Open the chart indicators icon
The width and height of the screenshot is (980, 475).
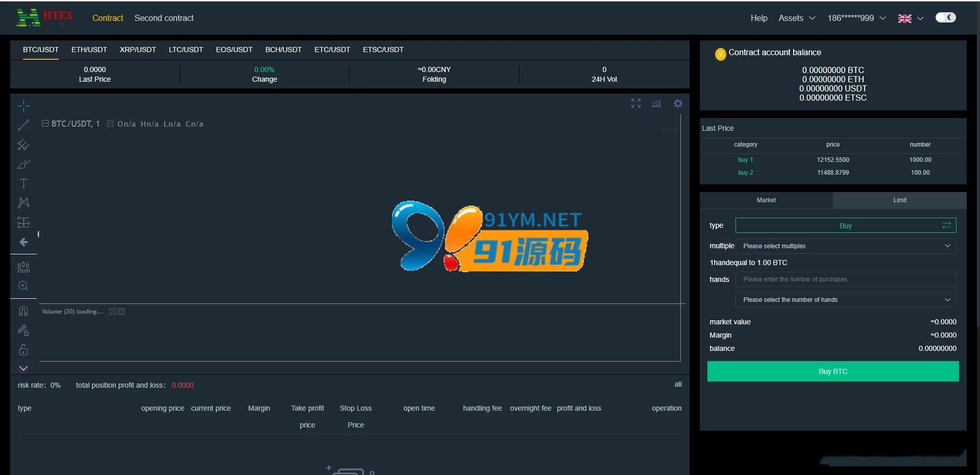coord(656,104)
